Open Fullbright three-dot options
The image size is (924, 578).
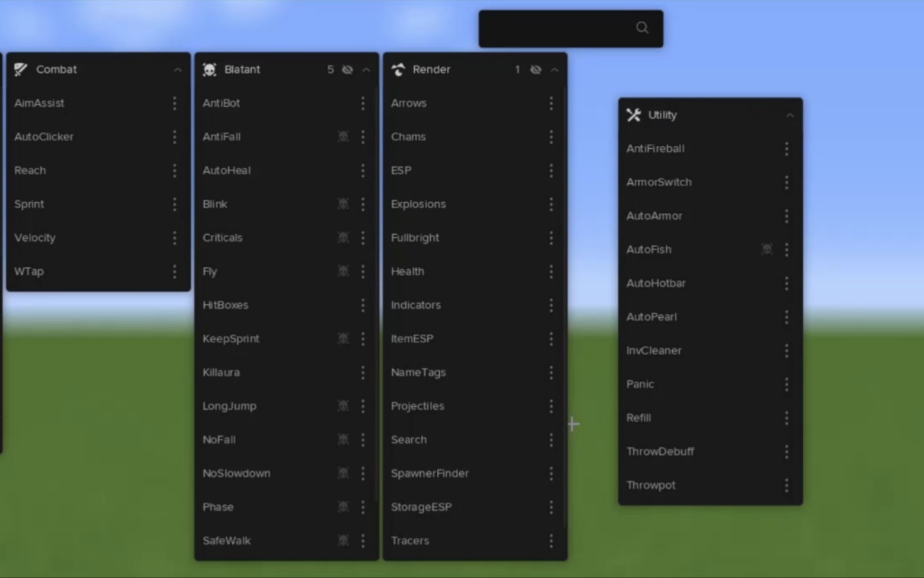point(551,237)
